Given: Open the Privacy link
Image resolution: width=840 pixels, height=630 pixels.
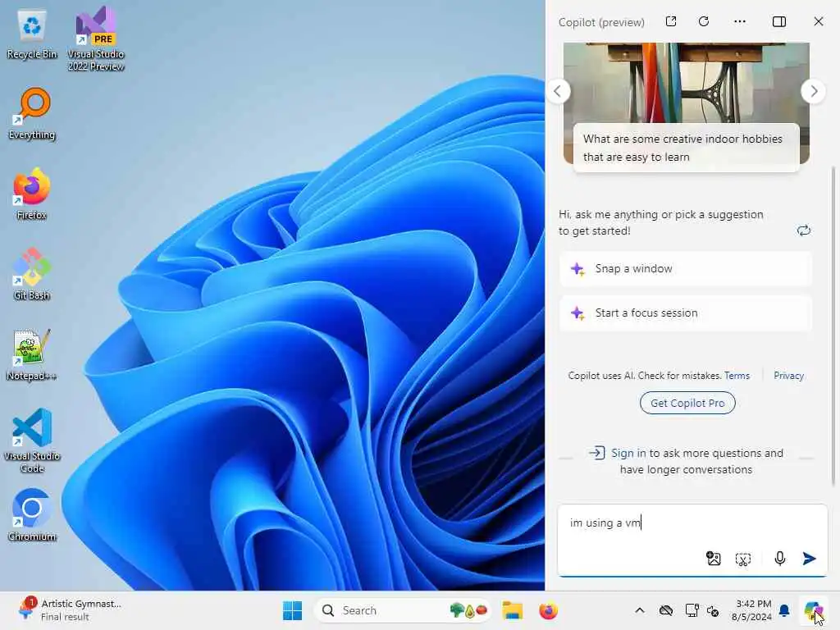Looking at the screenshot, I should [x=788, y=376].
